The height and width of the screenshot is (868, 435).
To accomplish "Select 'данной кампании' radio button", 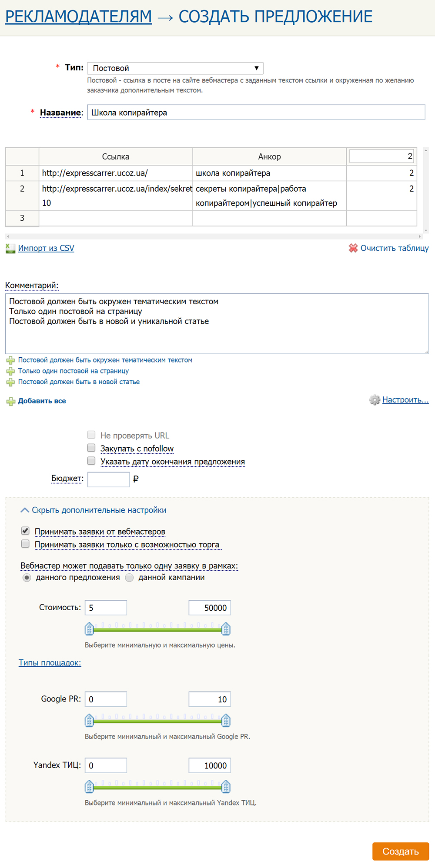I will point(130,578).
